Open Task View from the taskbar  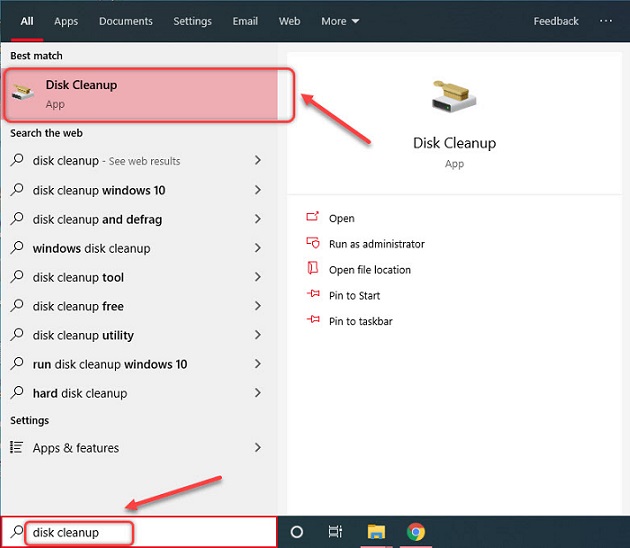(x=335, y=532)
